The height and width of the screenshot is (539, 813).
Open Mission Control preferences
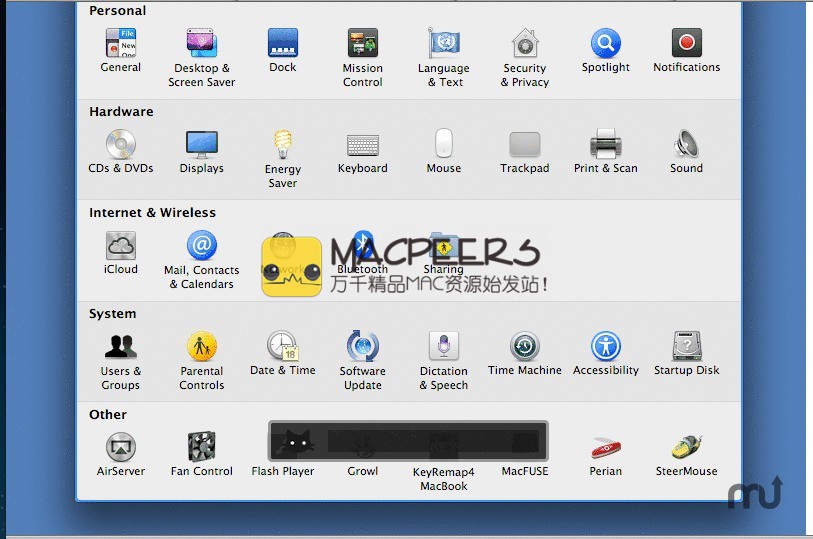363,44
